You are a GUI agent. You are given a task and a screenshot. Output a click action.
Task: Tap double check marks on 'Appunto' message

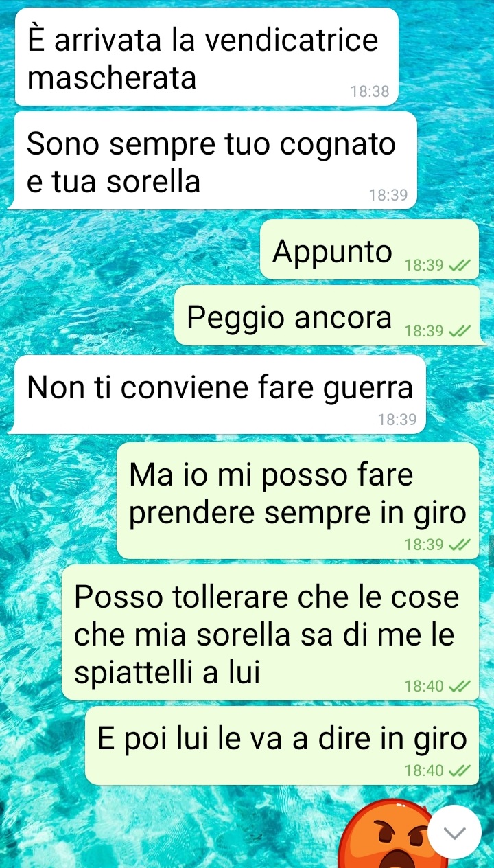(x=458, y=265)
